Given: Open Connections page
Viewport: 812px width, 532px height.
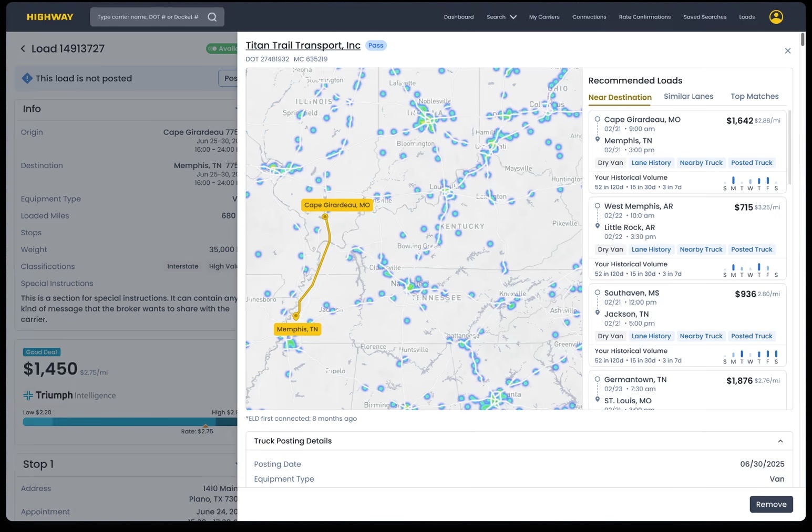Looking at the screenshot, I should (x=589, y=17).
